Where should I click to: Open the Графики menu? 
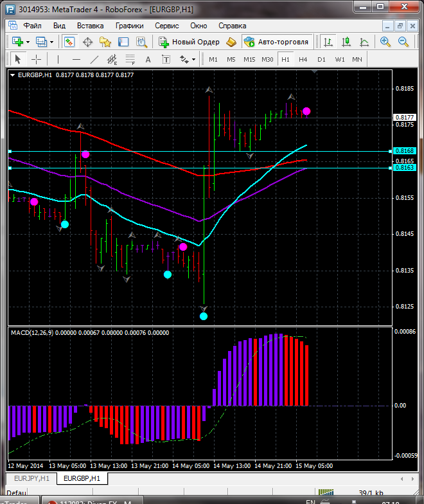pos(130,26)
